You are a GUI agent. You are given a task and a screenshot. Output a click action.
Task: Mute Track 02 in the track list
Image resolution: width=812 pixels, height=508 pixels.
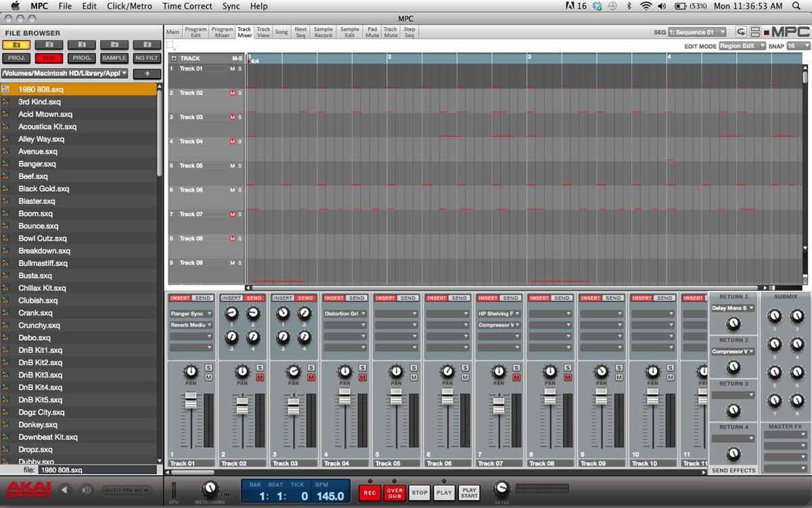pos(233,93)
